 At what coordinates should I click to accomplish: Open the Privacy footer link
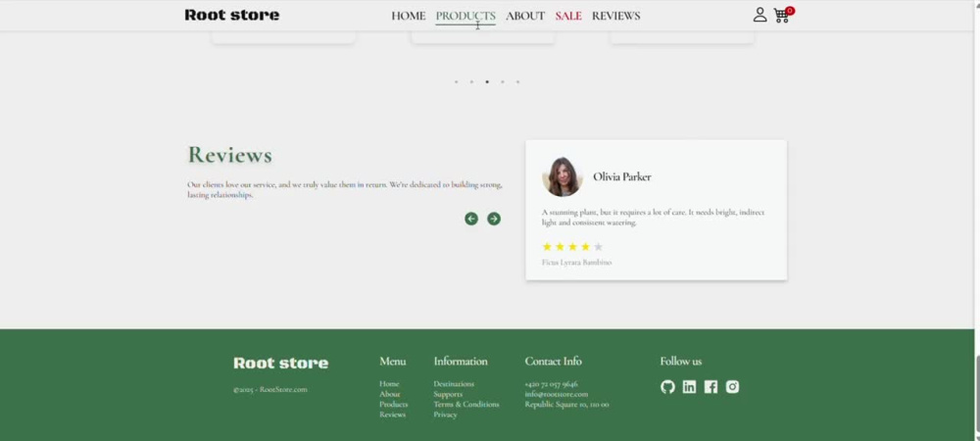445,415
